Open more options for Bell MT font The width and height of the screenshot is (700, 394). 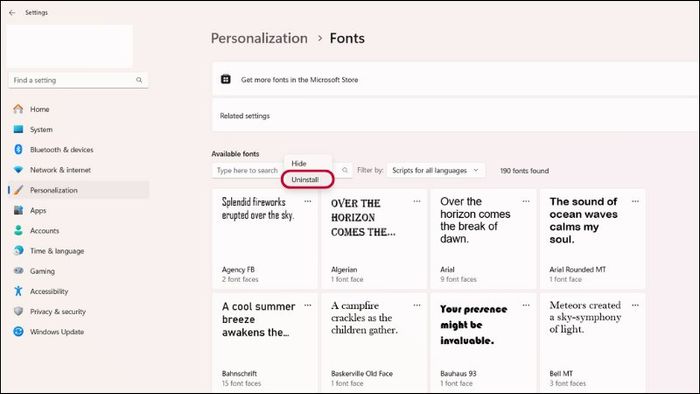click(635, 306)
